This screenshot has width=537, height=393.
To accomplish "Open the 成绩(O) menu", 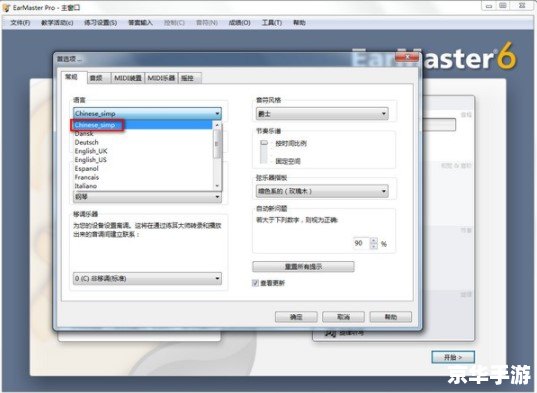I will pos(239,23).
